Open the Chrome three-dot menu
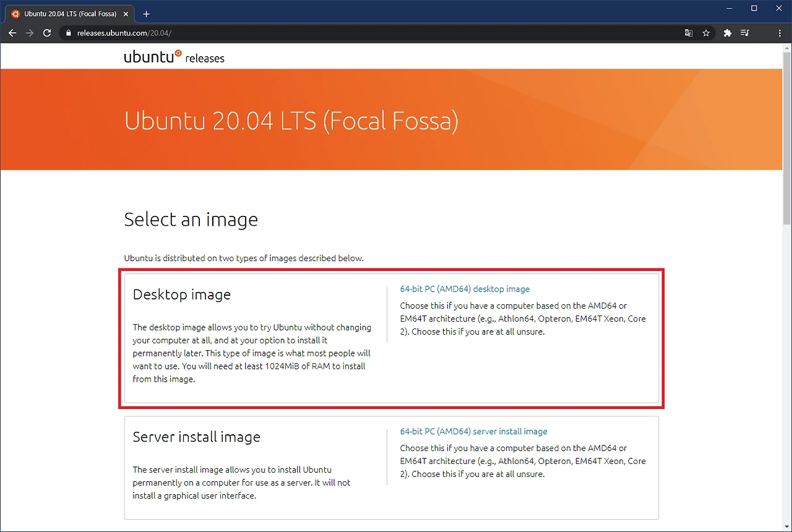 tap(780, 33)
